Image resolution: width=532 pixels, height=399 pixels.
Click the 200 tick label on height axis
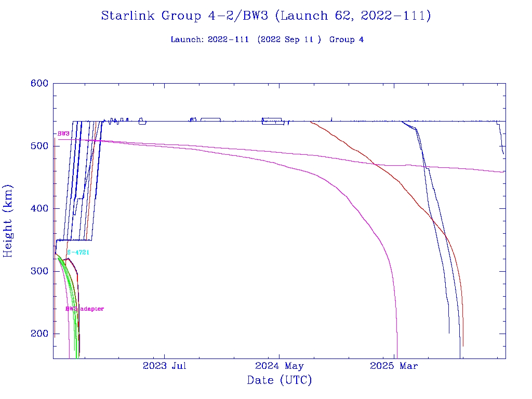tap(39, 334)
